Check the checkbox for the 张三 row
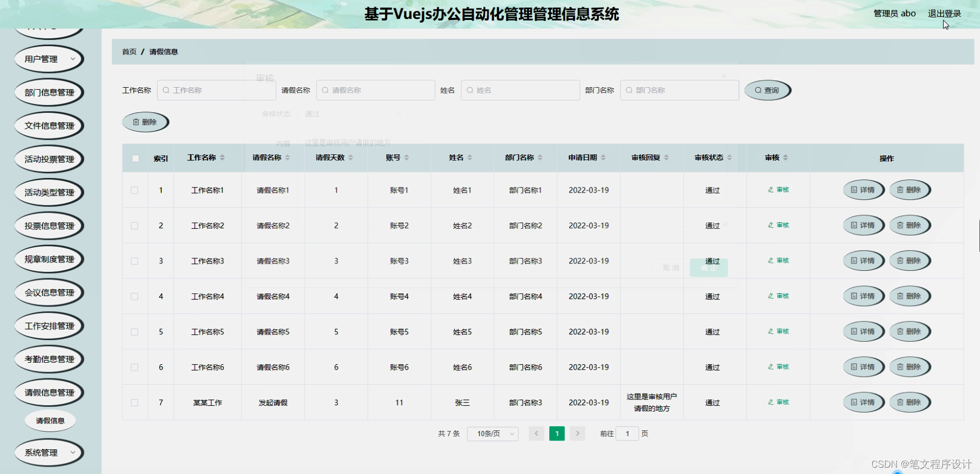980x474 pixels. (x=135, y=402)
